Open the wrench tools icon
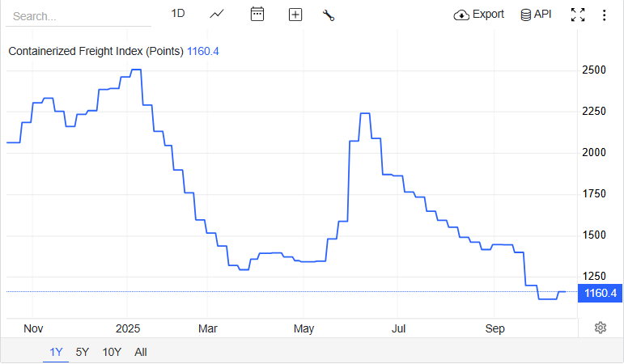 [329, 15]
